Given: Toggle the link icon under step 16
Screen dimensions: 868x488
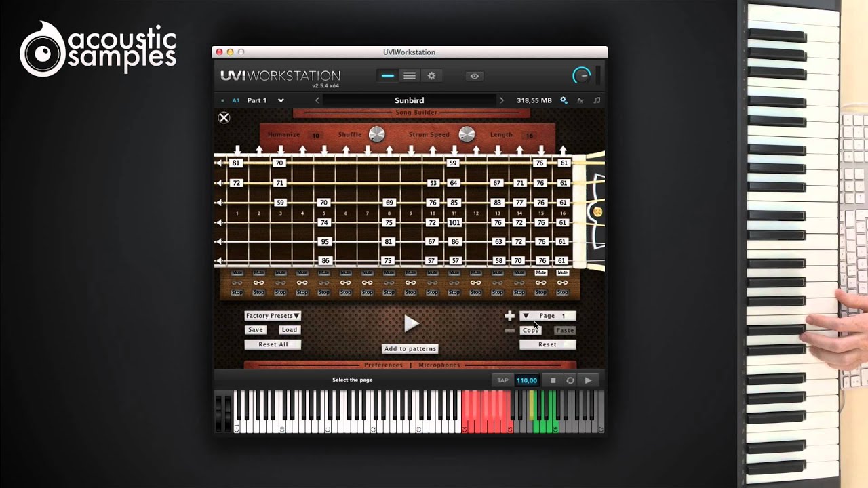Looking at the screenshot, I should (x=562, y=283).
